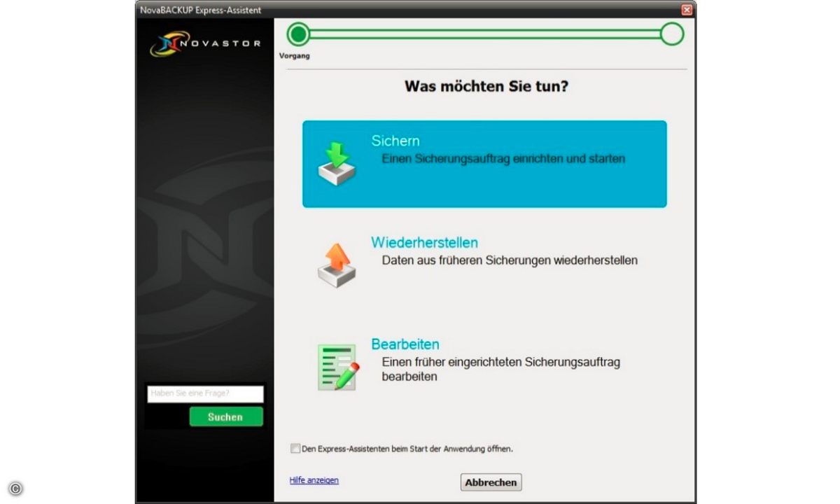The height and width of the screenshot is (504, 840).
Task: Enable opening Express-Assistent at application start
Action: [x=295, y=448]
